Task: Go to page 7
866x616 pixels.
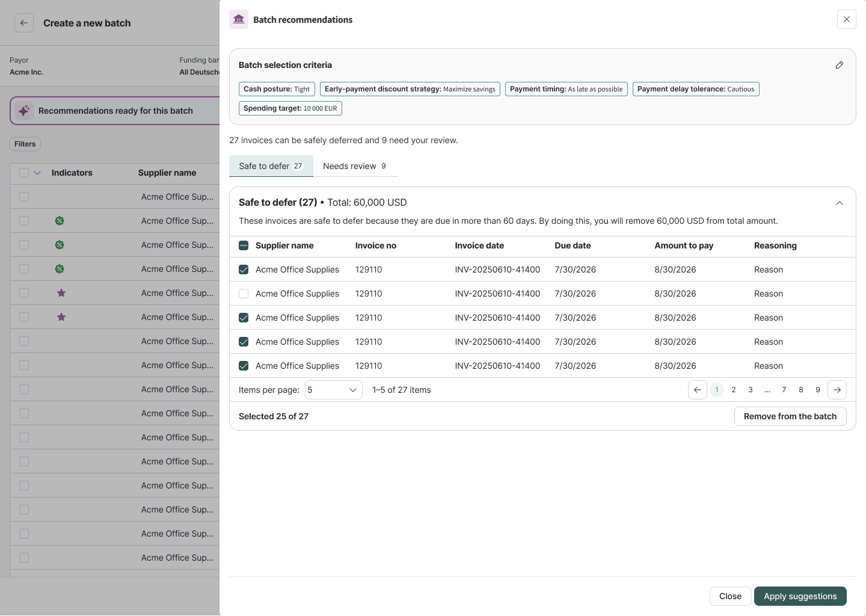Action: click(784, 390)
